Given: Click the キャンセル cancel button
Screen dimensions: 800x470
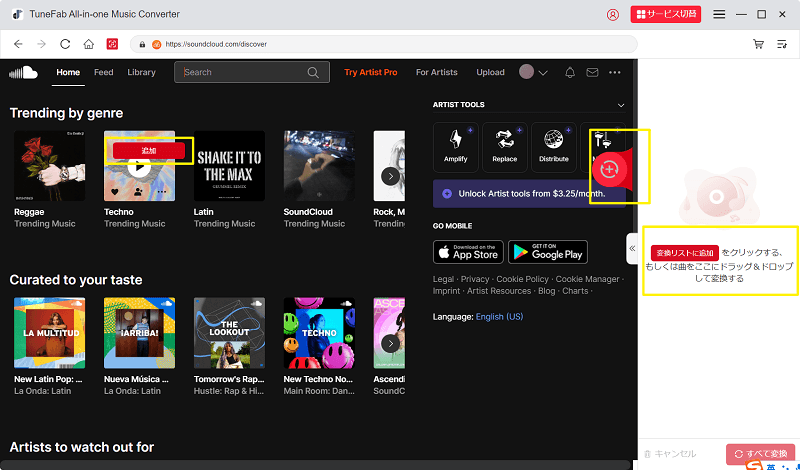Looking at the screenshot, I should click(670, 453).
